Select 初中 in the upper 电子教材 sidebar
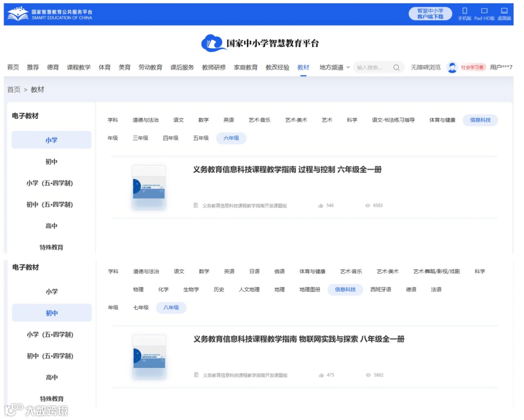 tap(51, 162)
